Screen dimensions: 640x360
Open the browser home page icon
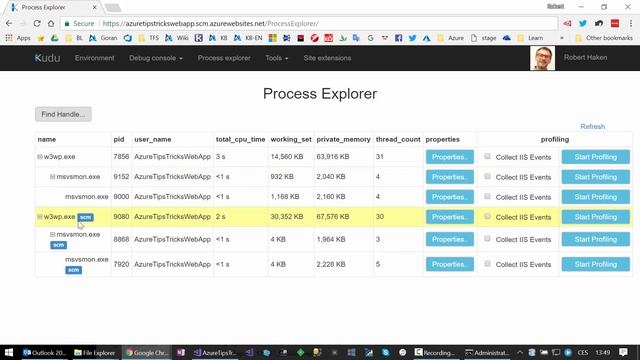tap(51, 24)
